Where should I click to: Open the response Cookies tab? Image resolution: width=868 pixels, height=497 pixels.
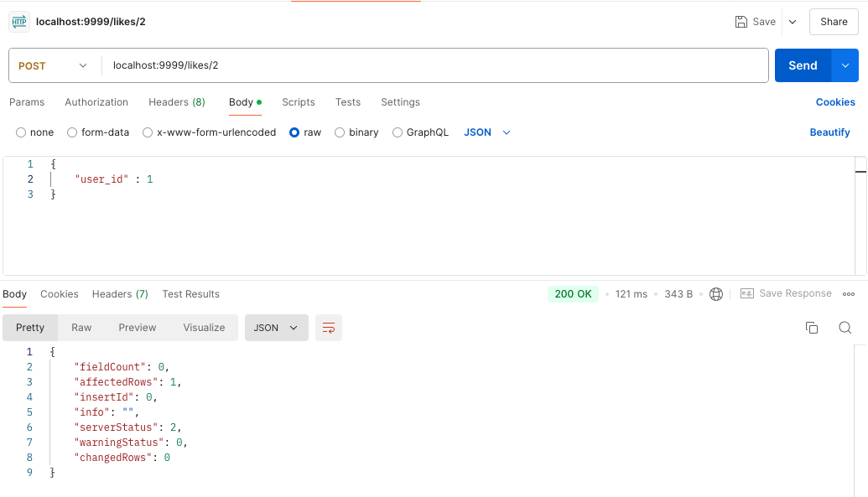point(60,294)
